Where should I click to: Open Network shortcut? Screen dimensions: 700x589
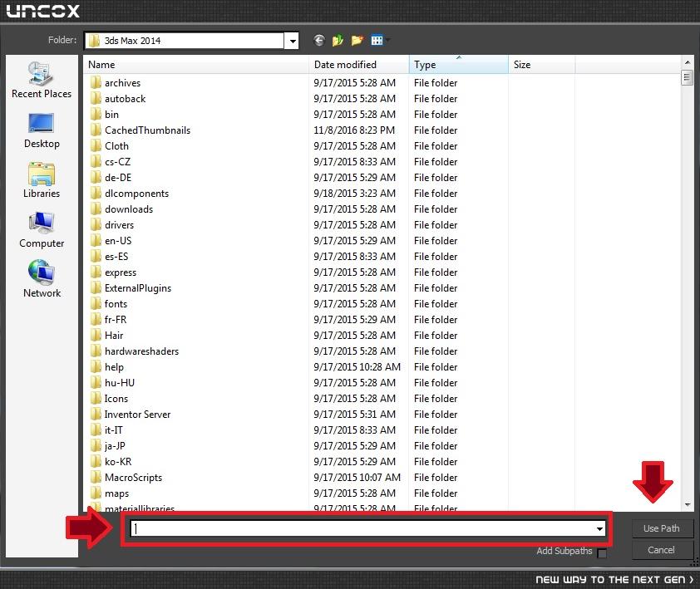click(42, 280)
